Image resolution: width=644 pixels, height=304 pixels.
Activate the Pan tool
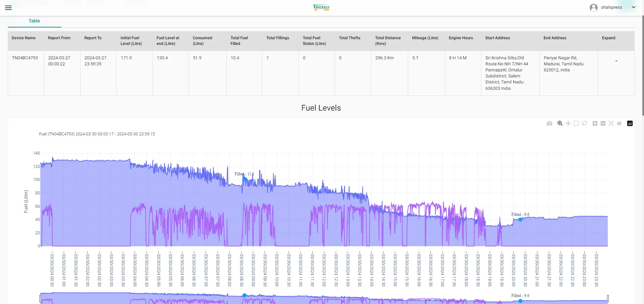pos(568,123)
